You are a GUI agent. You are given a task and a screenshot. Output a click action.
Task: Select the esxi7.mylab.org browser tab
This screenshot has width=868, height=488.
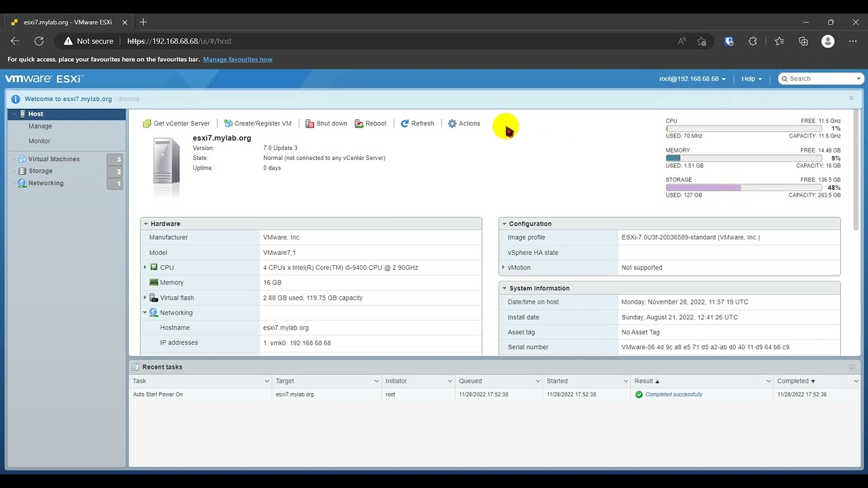[68, 22]
